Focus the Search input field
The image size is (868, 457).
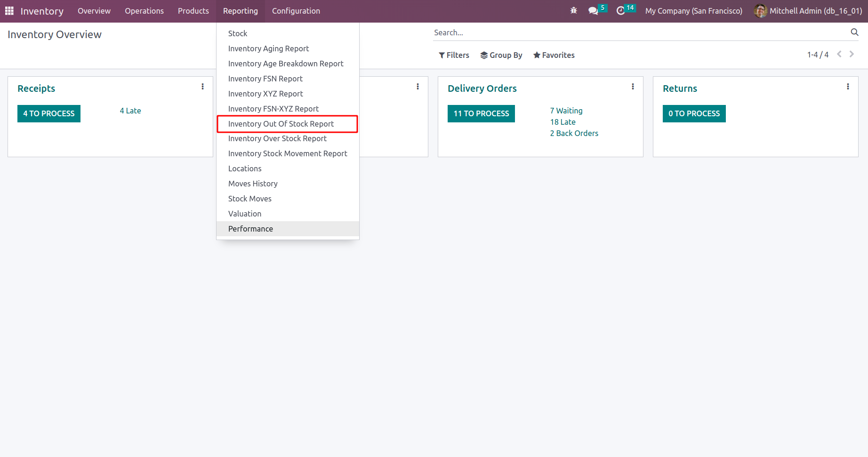(640, 32)
